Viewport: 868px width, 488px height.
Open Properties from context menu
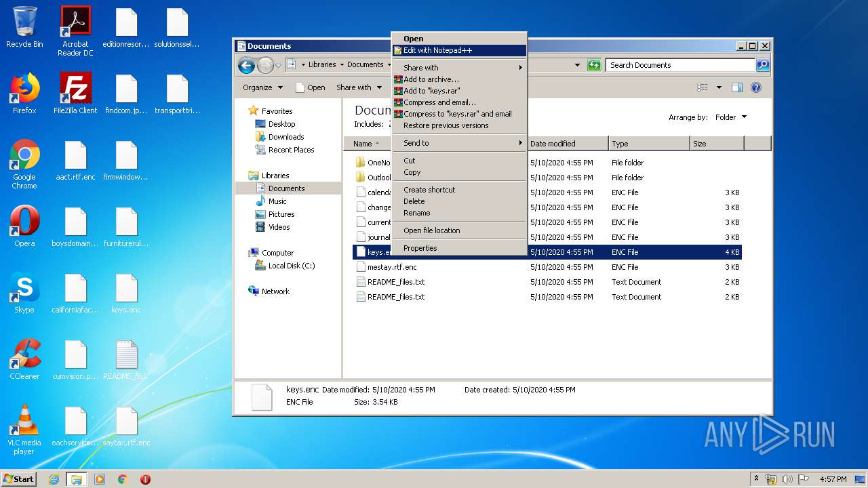[x=459, y=248]
